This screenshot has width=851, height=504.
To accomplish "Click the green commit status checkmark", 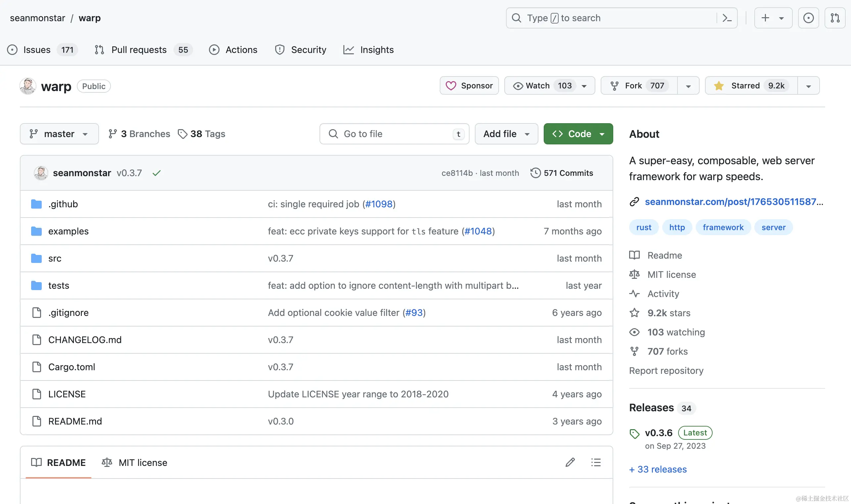I will tap(156, 173).
